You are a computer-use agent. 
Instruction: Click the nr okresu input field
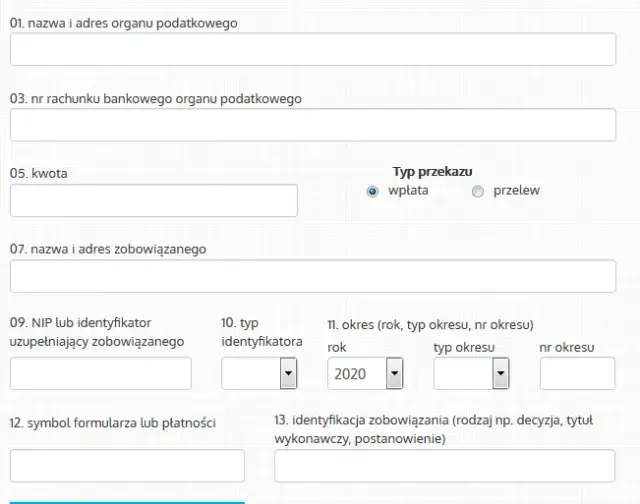pos(577,373)
